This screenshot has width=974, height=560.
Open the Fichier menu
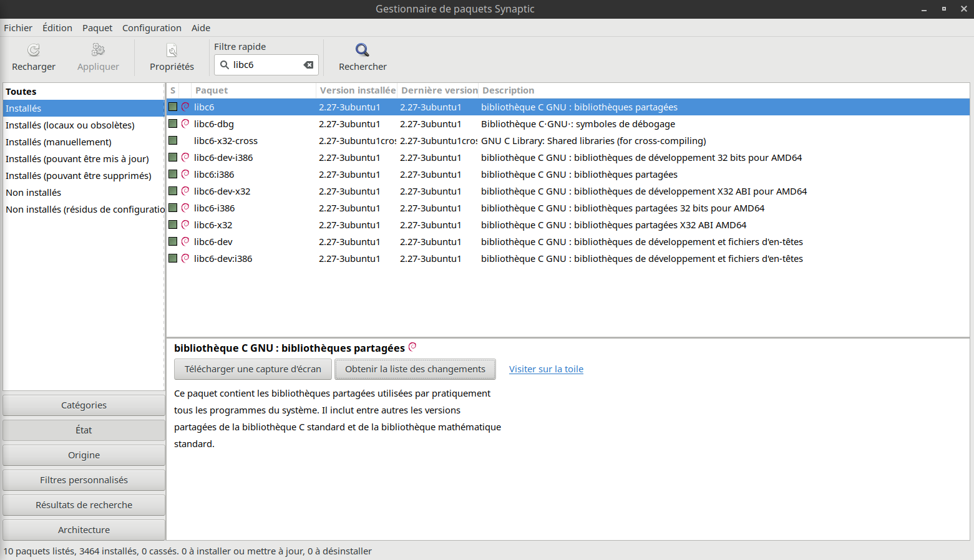(18, 28)
